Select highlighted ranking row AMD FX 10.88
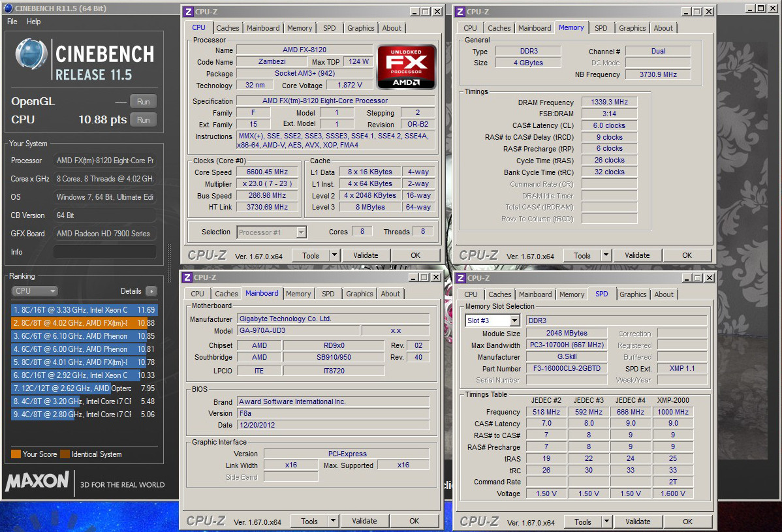The height and width of the screenshot is (532, 782). pos(84,322)
